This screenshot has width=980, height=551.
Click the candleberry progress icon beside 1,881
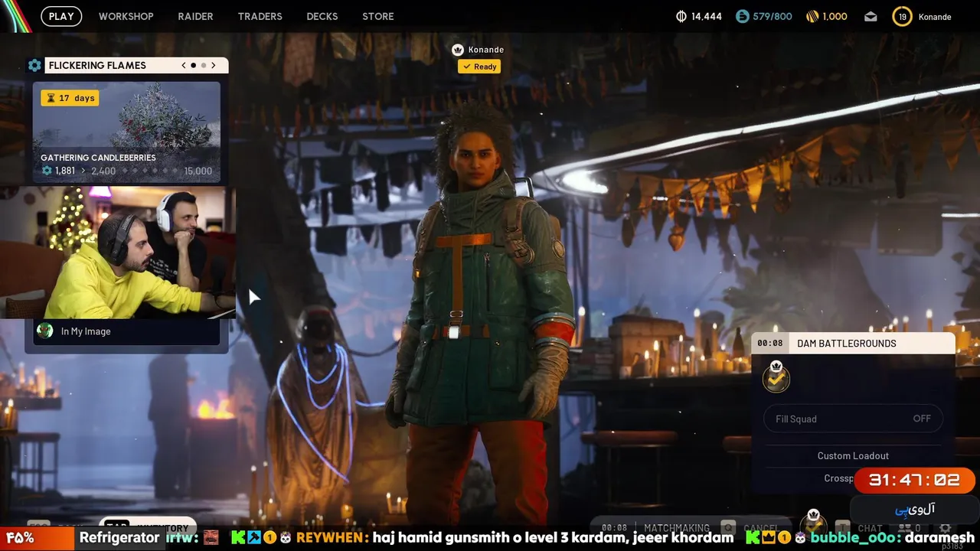[x=47, y=171]
